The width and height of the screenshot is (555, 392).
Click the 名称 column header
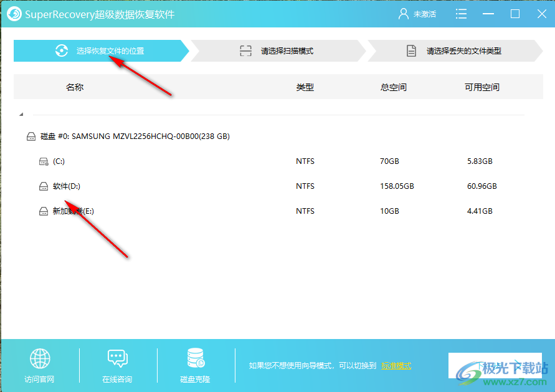click(75, 87)
